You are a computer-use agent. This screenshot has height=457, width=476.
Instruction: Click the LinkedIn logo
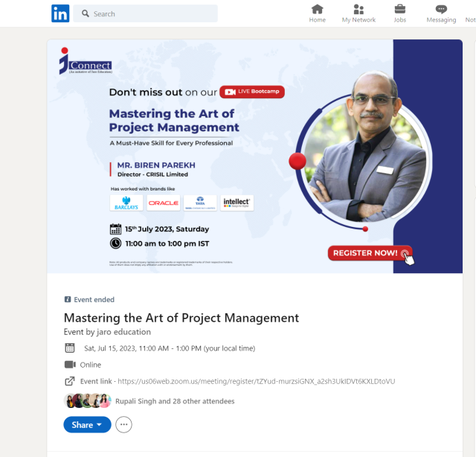(x=60, y=13)
